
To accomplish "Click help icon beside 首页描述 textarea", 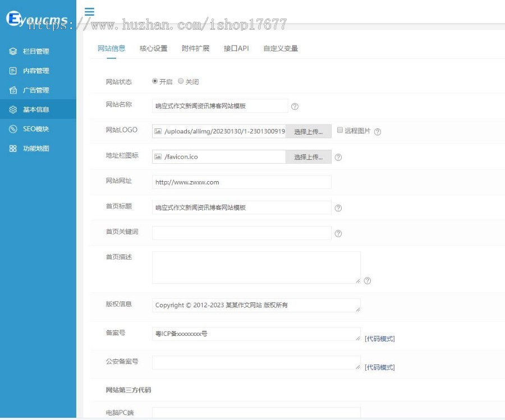I will click(x=367, y=280).
